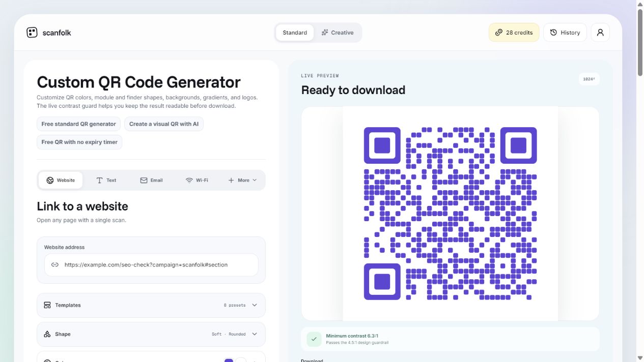This screenshot has width=644, height=362.
Task: Click the globe icon in Website tab
Action: click(x=50, y=180)
